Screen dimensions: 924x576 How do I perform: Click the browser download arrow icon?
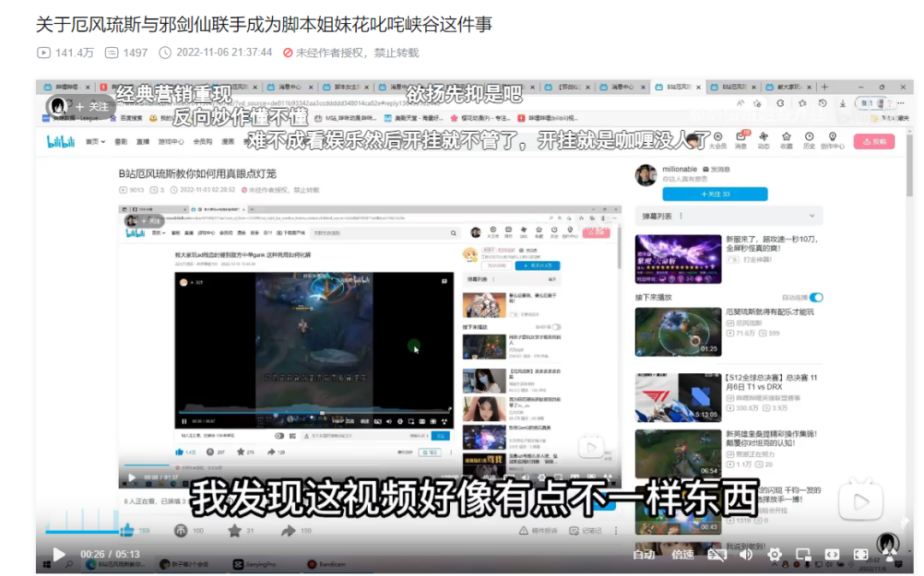pos(843,104)
